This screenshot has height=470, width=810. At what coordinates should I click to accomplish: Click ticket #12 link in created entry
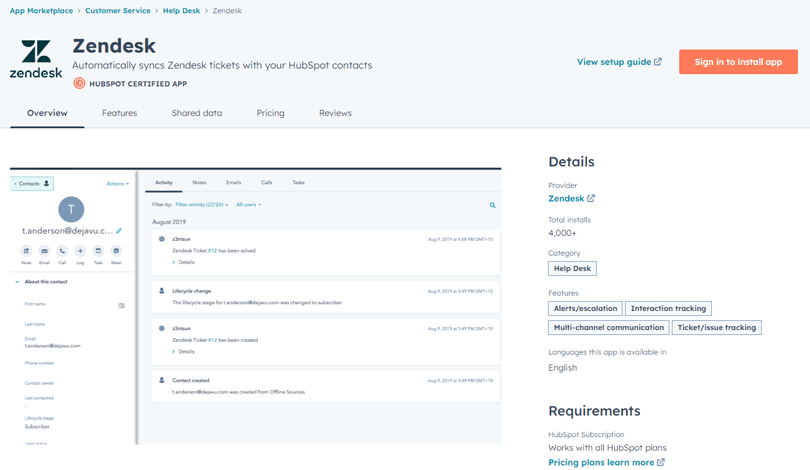pos(212,340)
